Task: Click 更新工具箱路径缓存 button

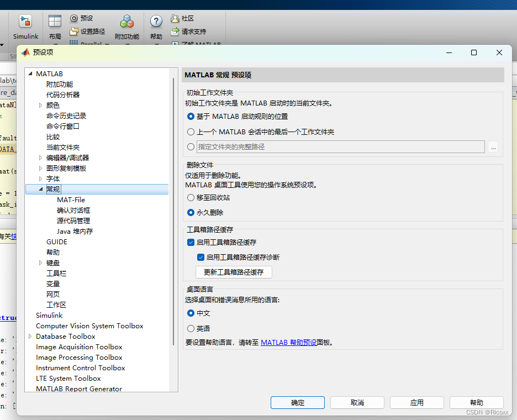Action: 234,272
